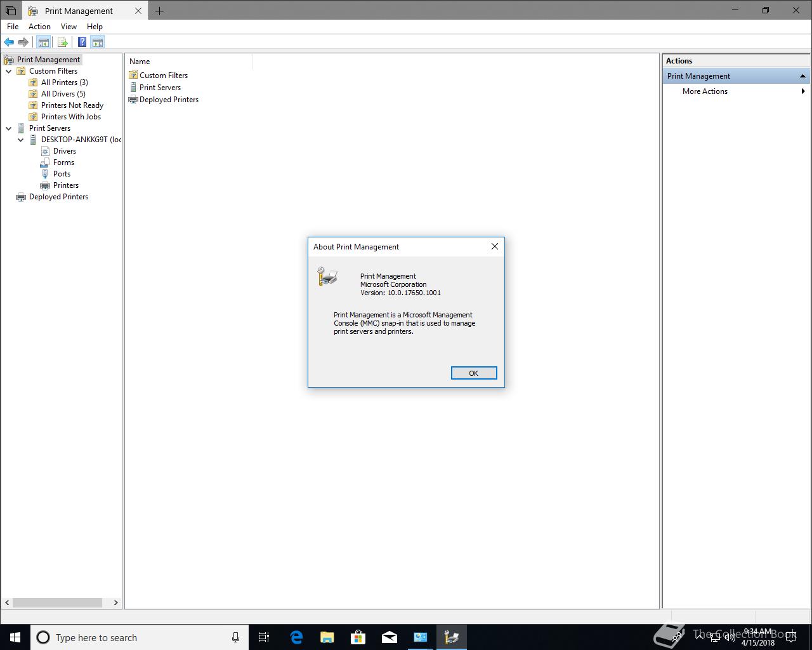Screen dimensions: 812x650
Task: Launch Microsoft Edge from taskbar
Action: 296,637
